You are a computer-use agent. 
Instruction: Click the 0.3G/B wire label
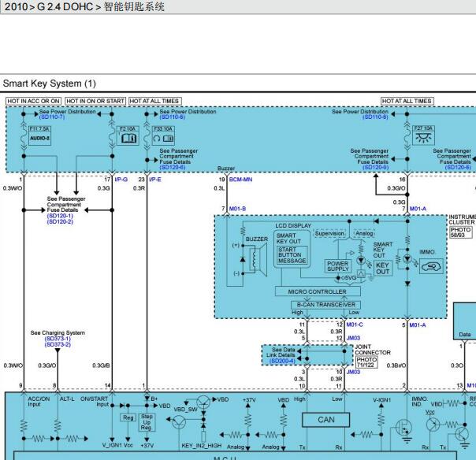[x=101, y=365]
